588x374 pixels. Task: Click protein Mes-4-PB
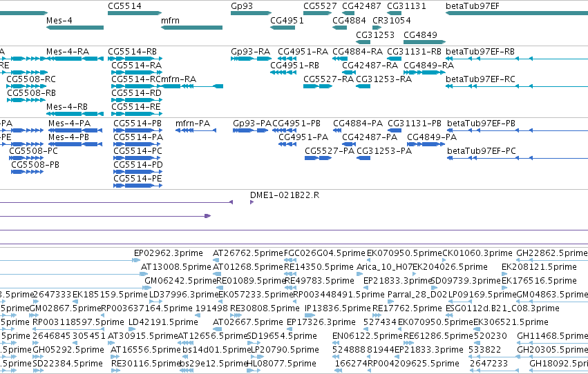[x=75, y=144]
